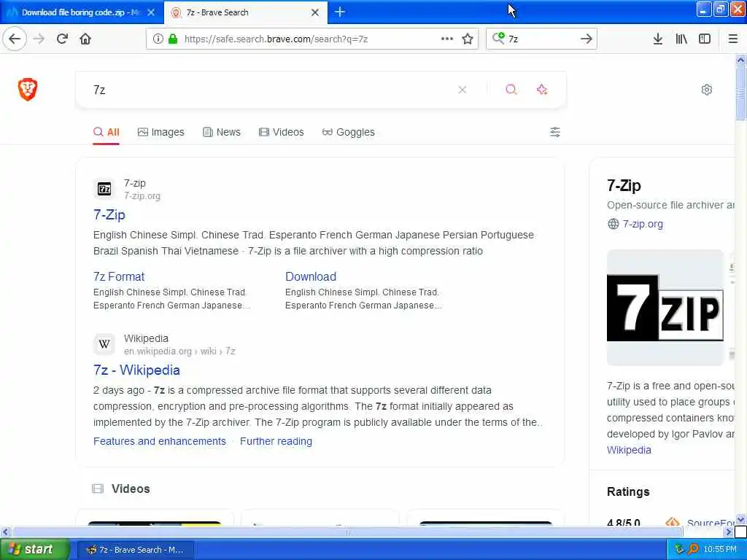747x560 pixels.
Task: Click the system tray clock 10:55 PM
Action: 720,550
